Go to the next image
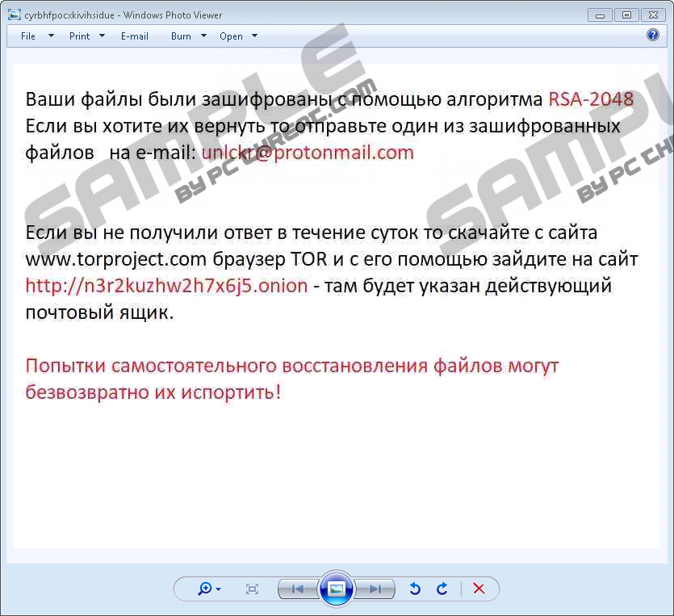This screenshot has width=674, height=616. coord(375,589)
